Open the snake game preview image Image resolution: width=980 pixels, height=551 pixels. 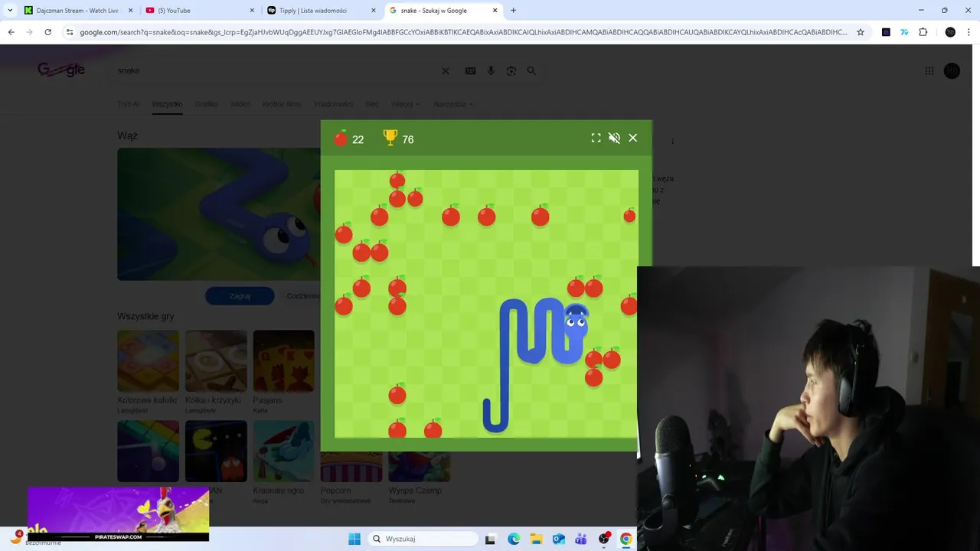click(218, 214)
